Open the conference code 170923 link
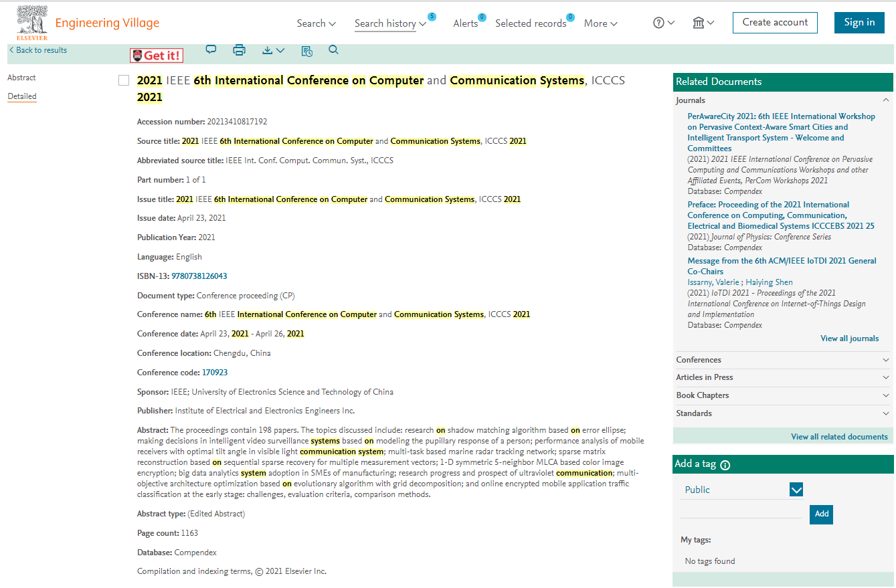896x588 pixels. click(x=215, y=373)
